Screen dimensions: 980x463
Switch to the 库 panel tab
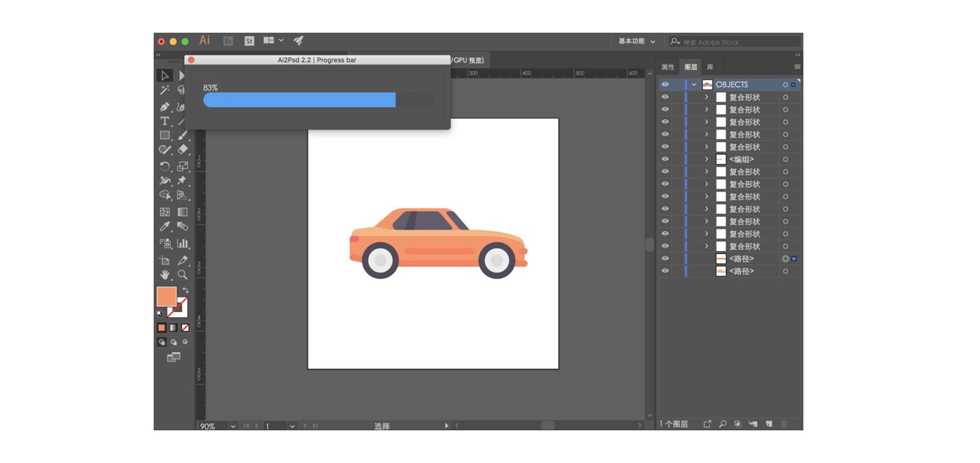point(710,67)
